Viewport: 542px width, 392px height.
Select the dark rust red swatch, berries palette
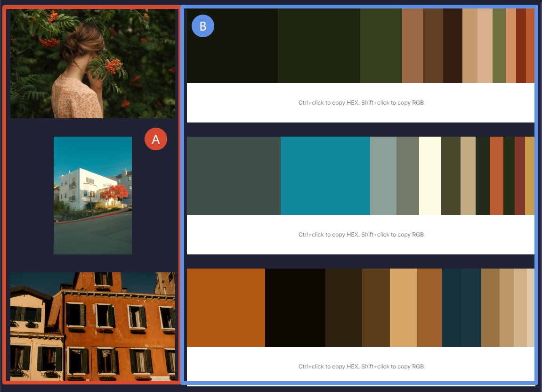tap(521, 46)
